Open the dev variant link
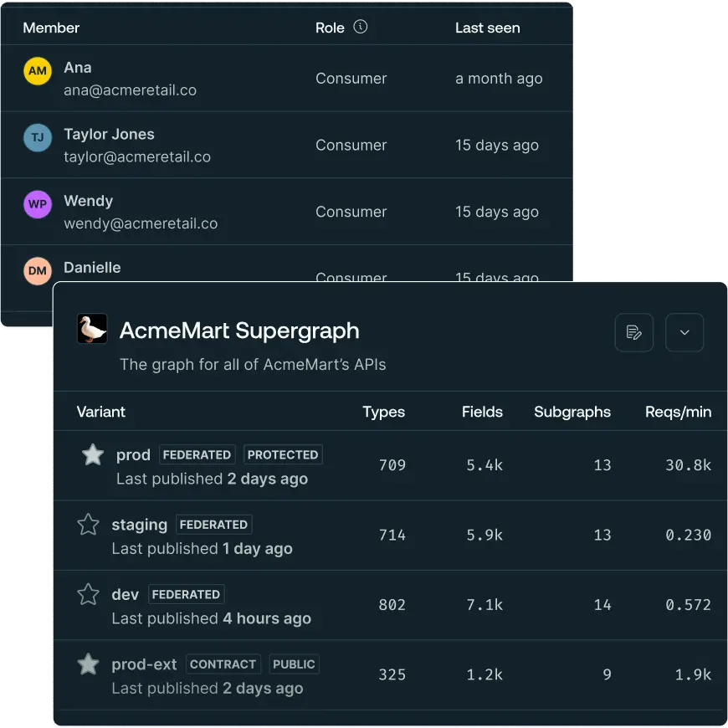 click(125, 594)
